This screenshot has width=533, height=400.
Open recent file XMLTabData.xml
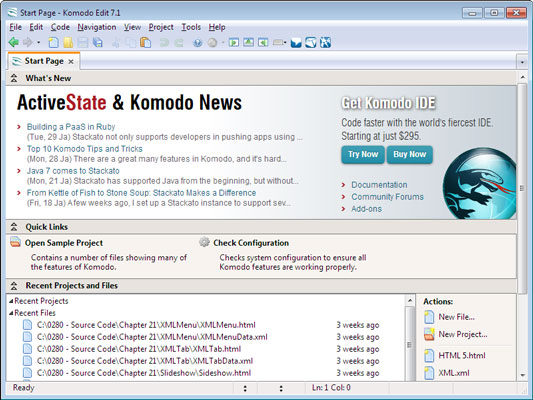coord(145,361)
